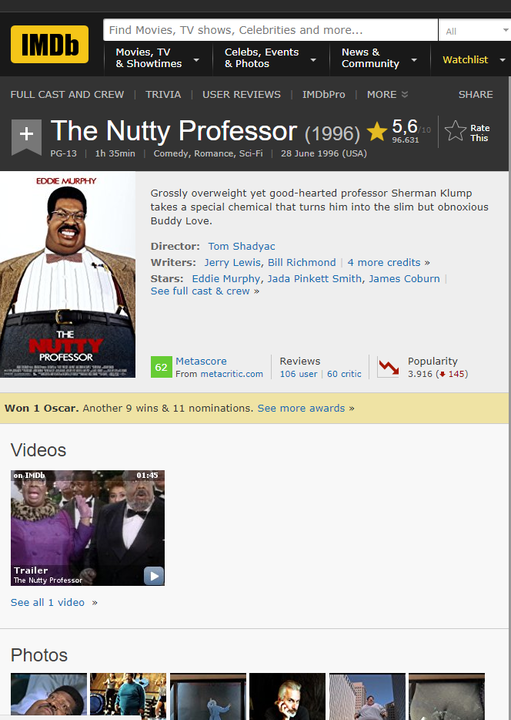
Task: Expand the Celebs, Events & Photos menu
Action: point(270,58)
